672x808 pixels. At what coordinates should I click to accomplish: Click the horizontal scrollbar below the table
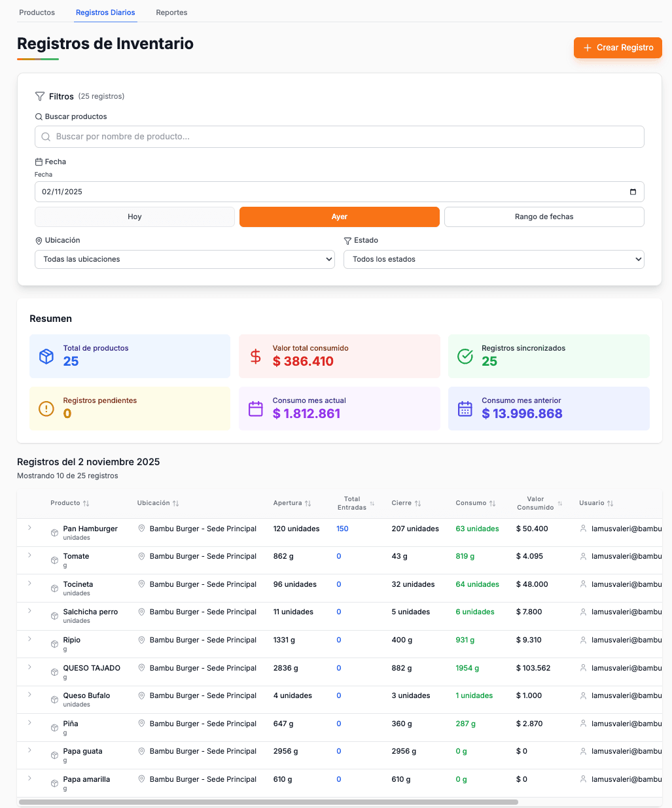coord(268,801)
